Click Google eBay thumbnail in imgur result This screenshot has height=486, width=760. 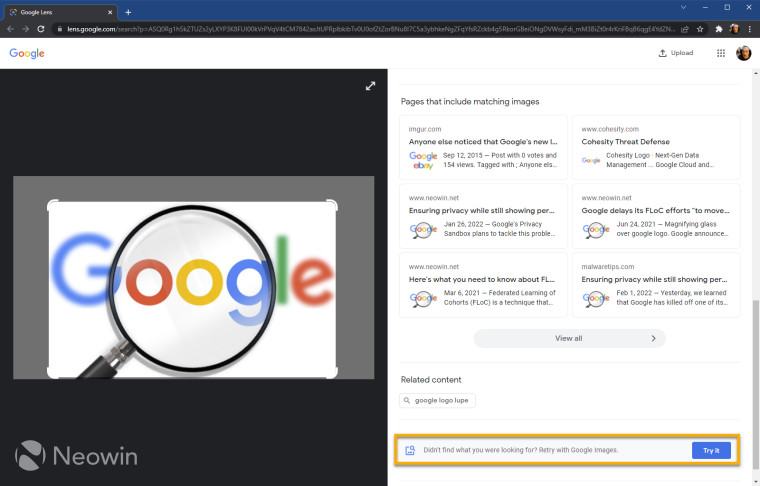423,160
